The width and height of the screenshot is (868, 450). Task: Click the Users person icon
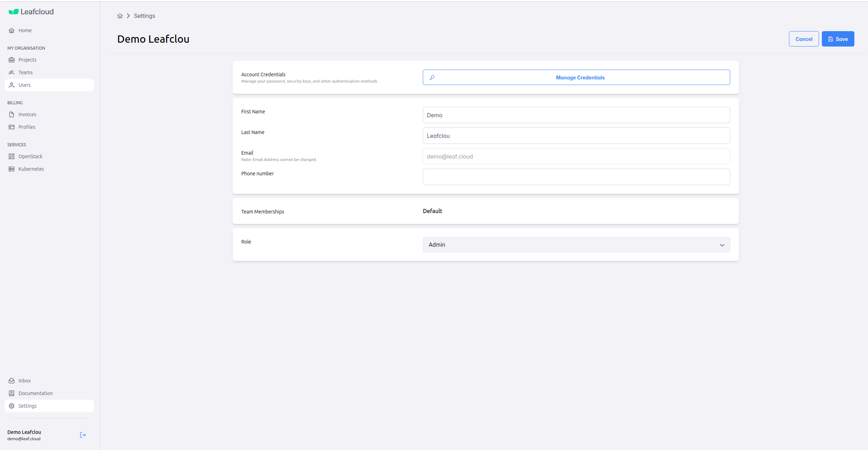(x=12, y=85)
